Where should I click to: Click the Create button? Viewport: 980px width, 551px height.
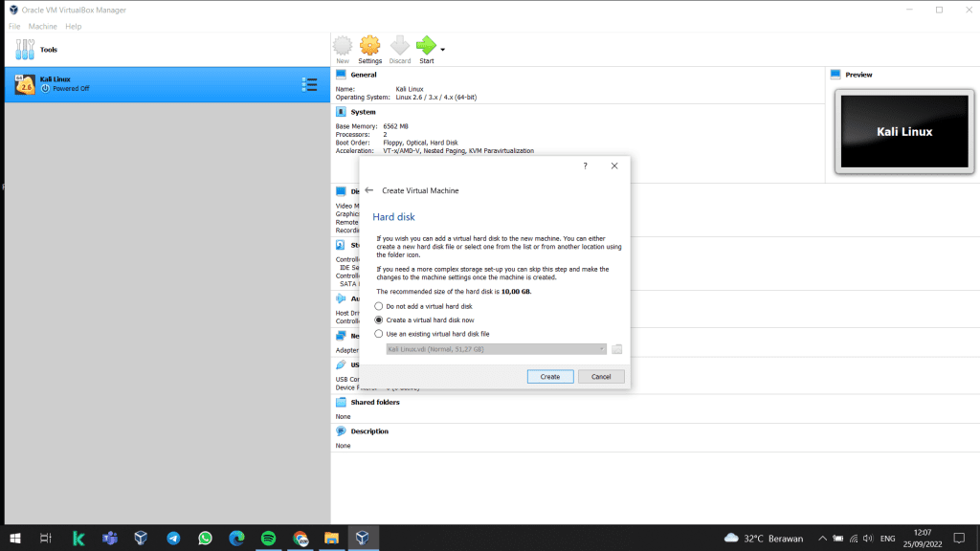click(x=550, y=377)
